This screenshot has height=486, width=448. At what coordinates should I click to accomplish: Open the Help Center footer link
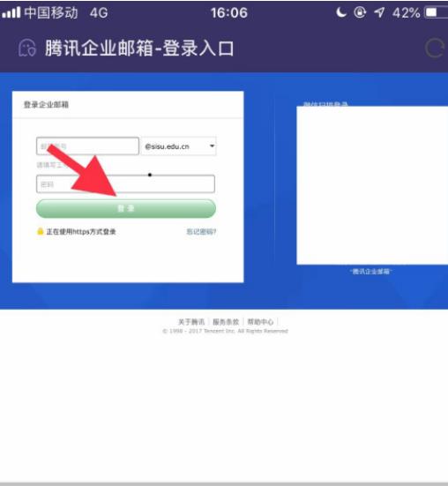[260, 322]
